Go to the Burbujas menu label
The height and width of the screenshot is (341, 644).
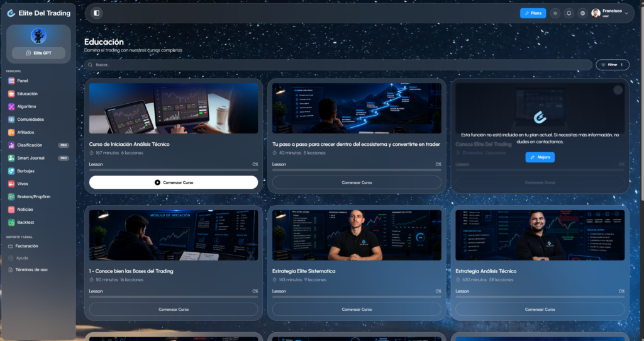(x=26, y=171)
